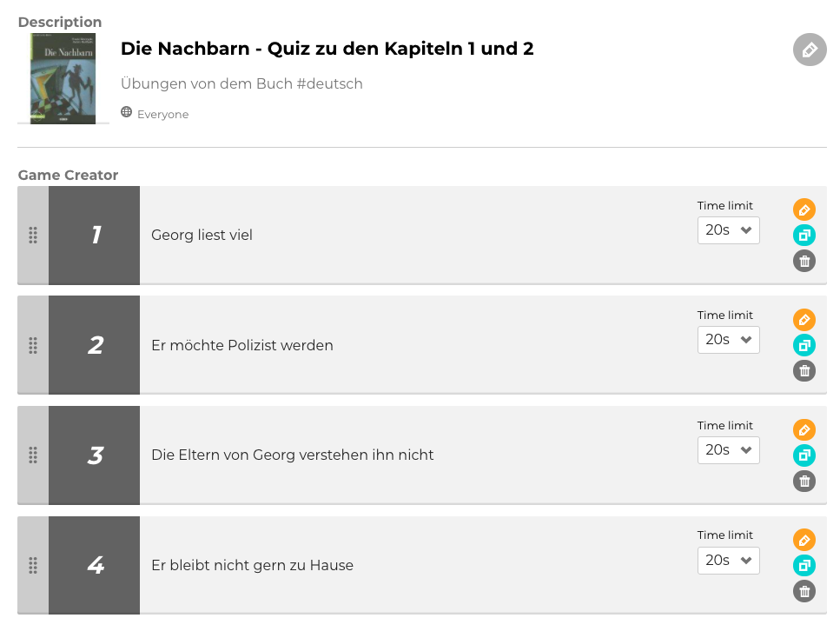840x618 pixels.
Task: Change the time limit on question 3
Action: pyautogui.click(x=728, y=450)
